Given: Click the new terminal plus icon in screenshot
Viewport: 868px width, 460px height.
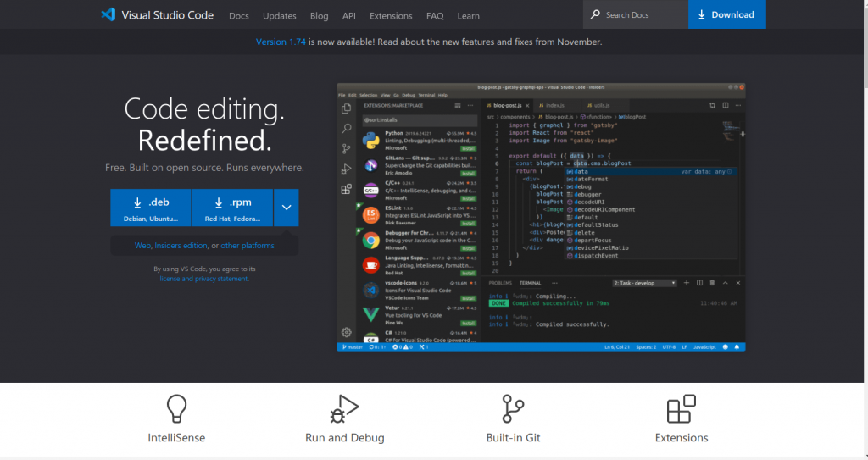Looking at the screenshot, I should (687, 283).
